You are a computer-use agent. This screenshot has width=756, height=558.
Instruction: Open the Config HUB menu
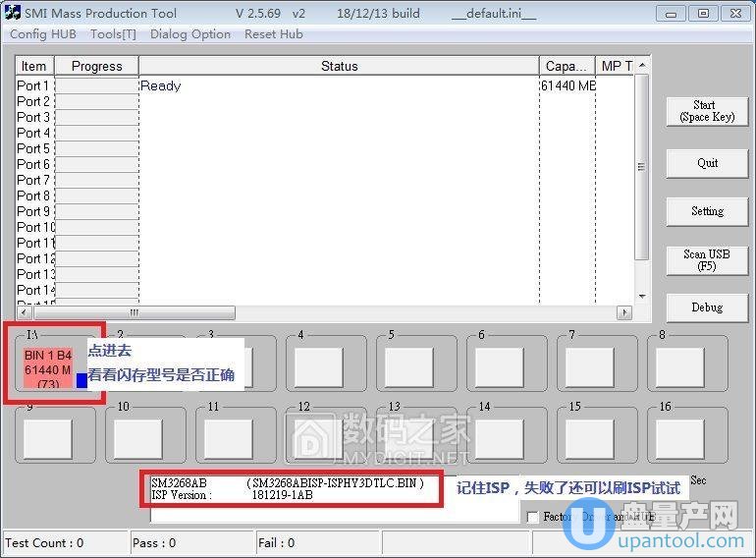click(x=43, y=34)
